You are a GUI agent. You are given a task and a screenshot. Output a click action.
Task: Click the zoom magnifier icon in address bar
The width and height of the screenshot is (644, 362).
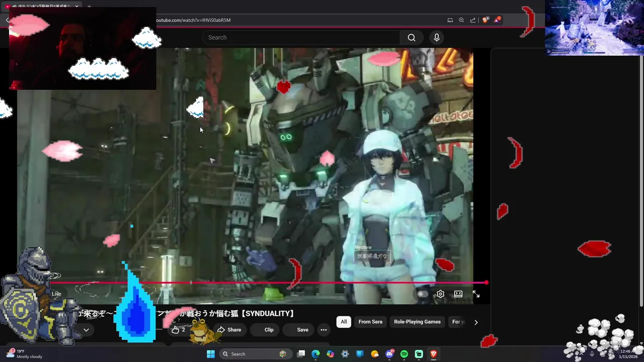pyautogui.click(x=461, y=20)
